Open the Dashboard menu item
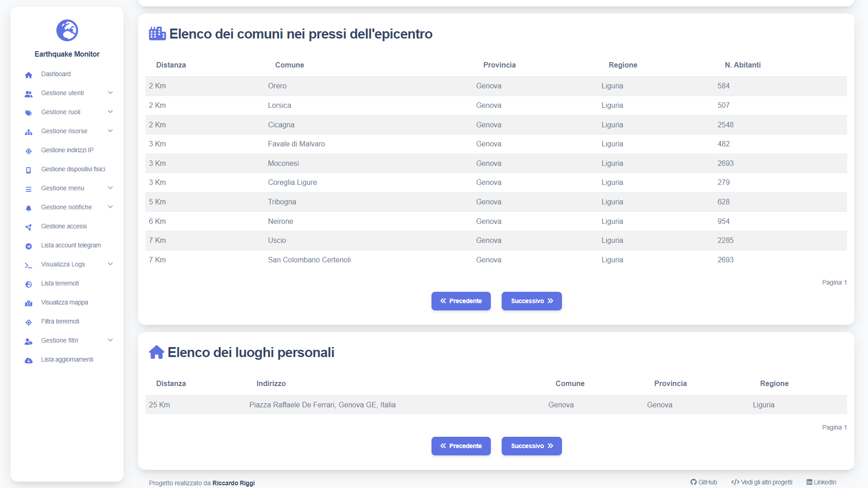This screenshot has width=868, height=488. click(56, 74)
